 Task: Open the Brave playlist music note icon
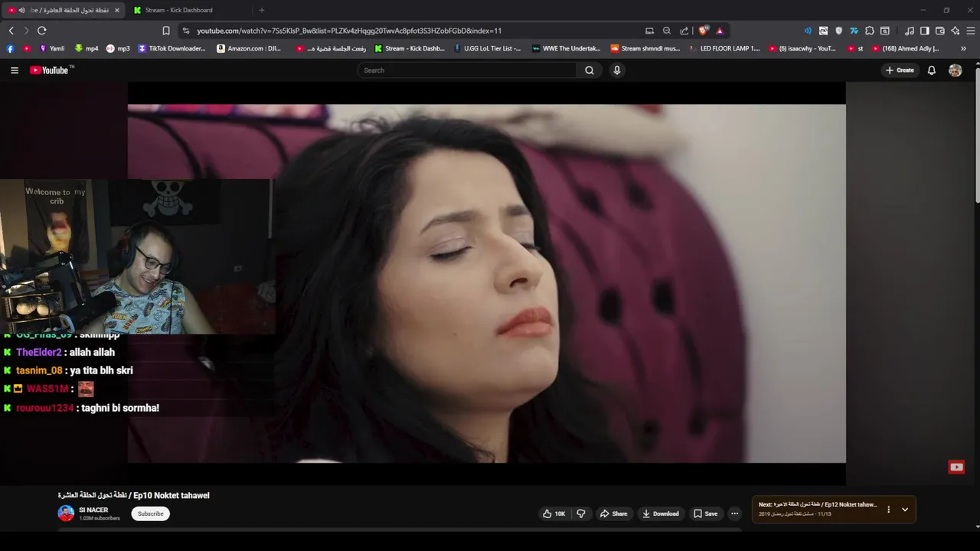coord(909,31)
